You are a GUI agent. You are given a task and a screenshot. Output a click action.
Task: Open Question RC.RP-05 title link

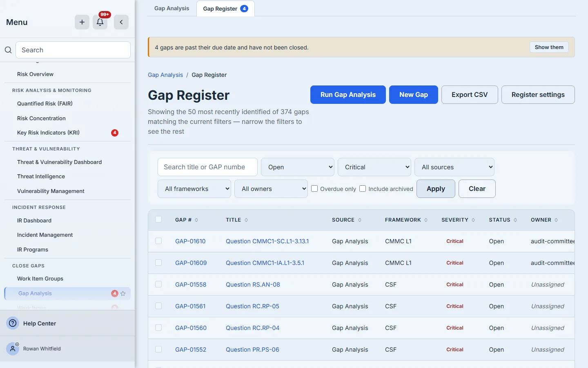[253, 306]
